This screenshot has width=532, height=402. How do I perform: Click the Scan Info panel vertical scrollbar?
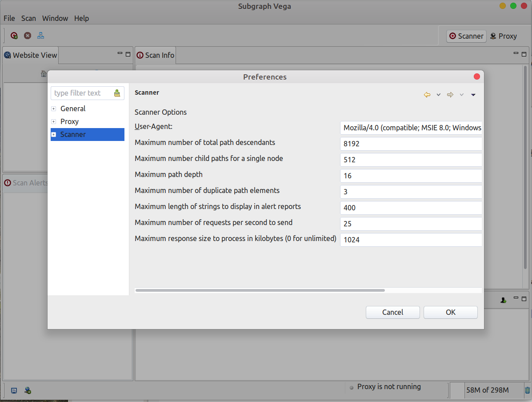point(525,166)
